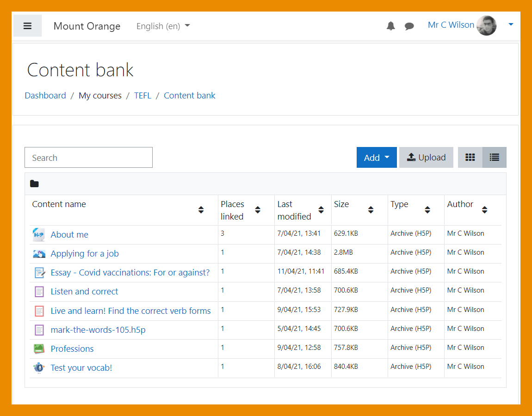Image resolution: width=532 pixels, height=416 pixels.
Task: Expand the Add content dropdown
Action: [x=376, y=158]
